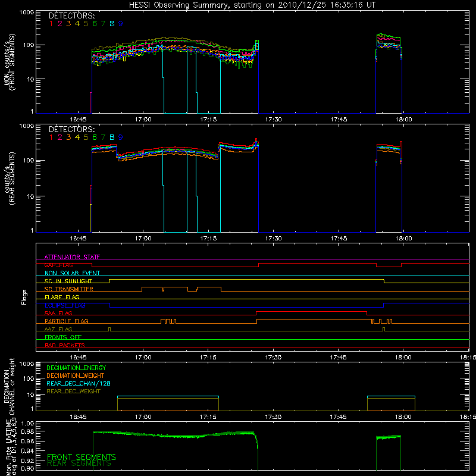The image size is (476, 476).
Task: Select the REAR_DEC_WEIGHT legend entry
Action: click(73, 392)
